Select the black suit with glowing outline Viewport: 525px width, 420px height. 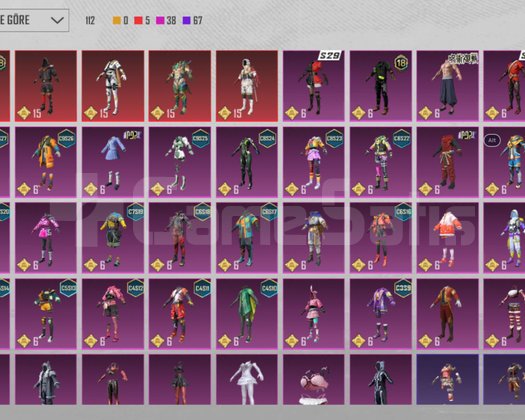click(x=381, y=380)
